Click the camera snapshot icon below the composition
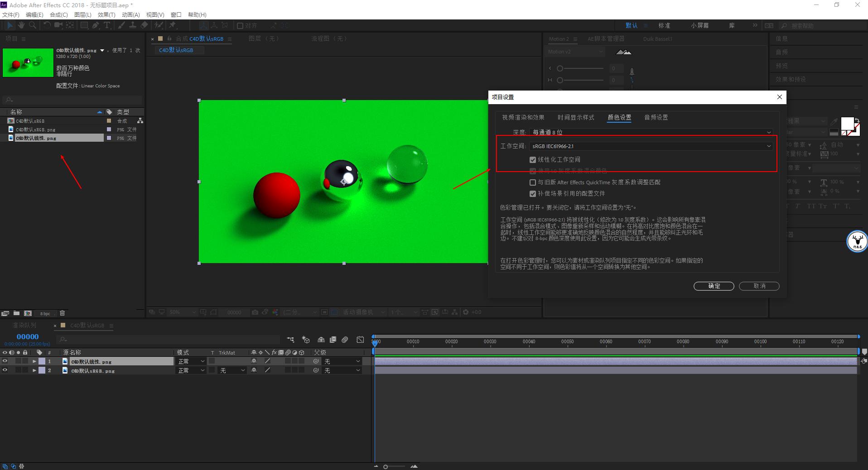868x470 pixels. pos(254,312)
